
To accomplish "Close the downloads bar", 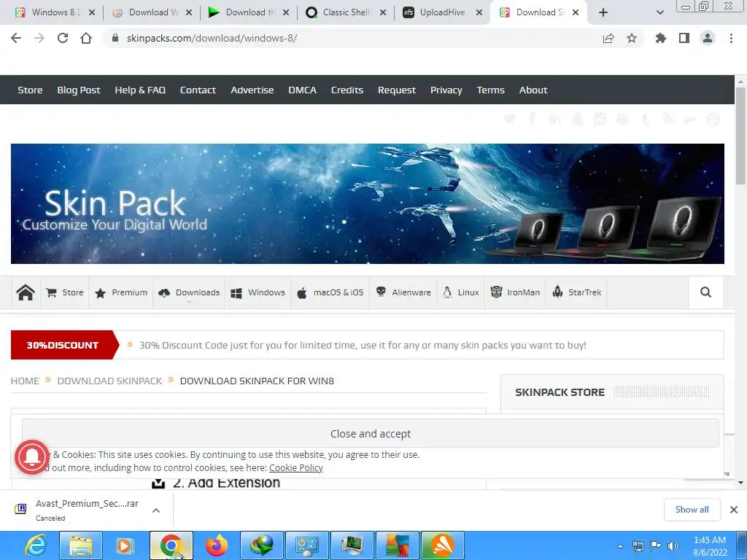I will click(734, 510).
